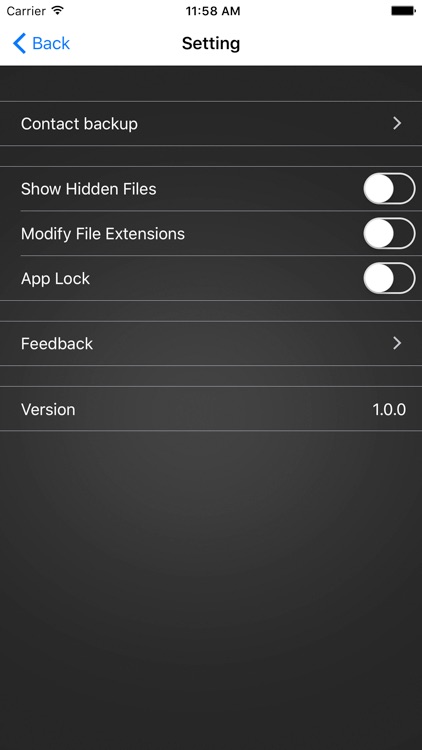Go back using the Back text

(51, 44)
